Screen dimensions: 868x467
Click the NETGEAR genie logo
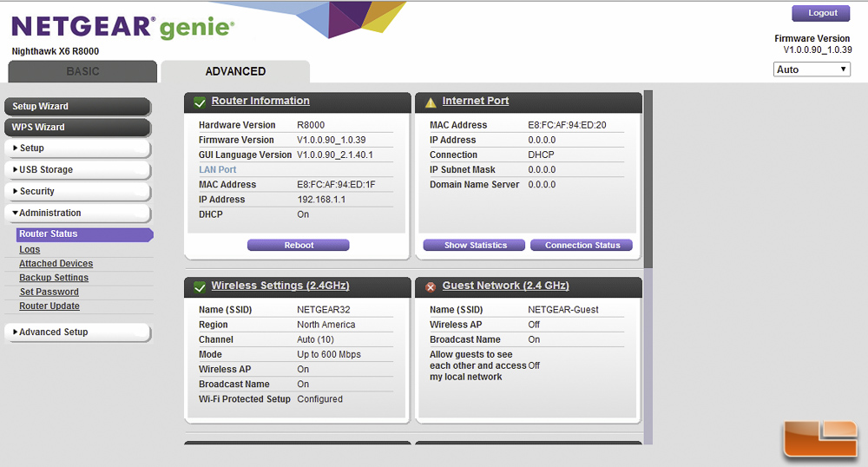[x=123, y=27]
